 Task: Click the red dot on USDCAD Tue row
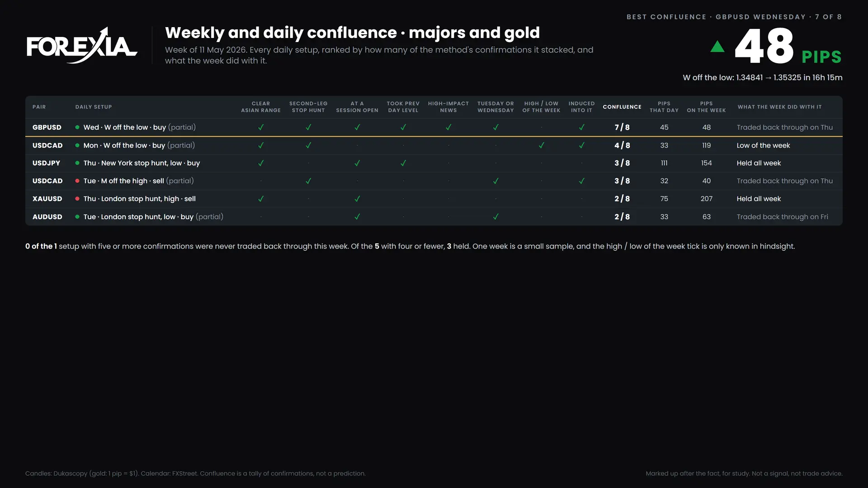[x=77, y=181]
